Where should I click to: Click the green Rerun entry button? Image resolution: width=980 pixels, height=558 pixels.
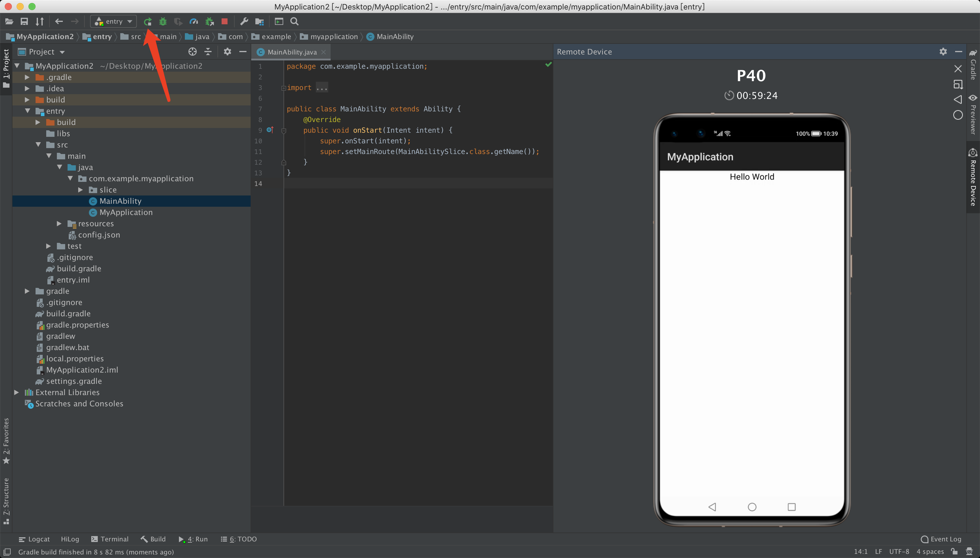[x=148, y=21]
